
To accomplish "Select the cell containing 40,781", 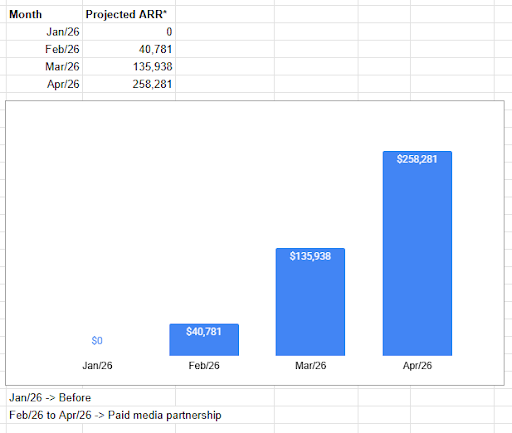I will point(129,49).
